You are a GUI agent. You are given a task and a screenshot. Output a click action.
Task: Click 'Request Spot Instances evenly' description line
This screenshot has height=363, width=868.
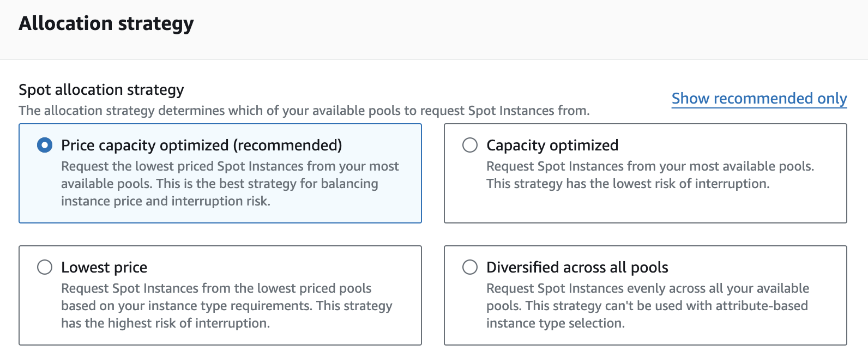coord(647,288)
